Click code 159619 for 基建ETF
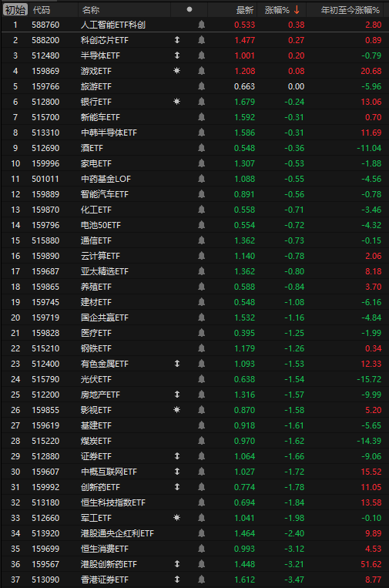The height and width of the screenshot is (588, 389). coord(45,425)
